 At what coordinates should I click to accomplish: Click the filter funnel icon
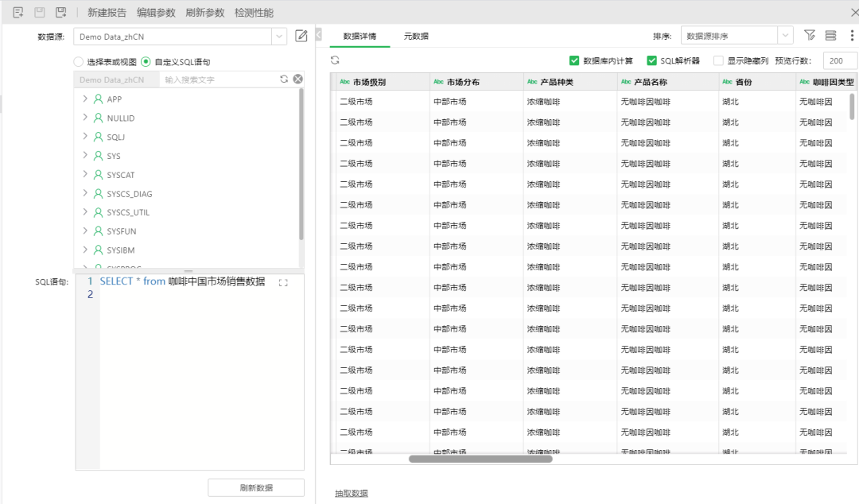tap(810, 36)
